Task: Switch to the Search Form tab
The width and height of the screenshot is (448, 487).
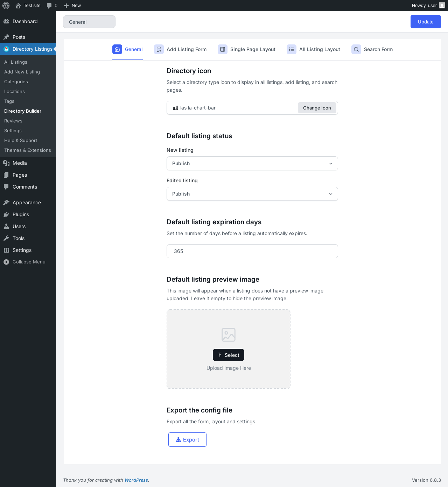Action: pos(372,49)
